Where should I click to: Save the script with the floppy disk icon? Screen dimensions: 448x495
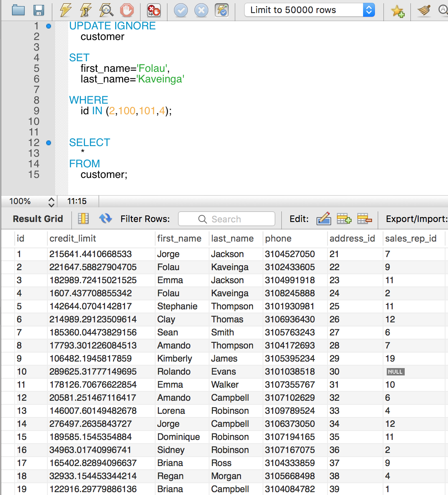point(39,10)
